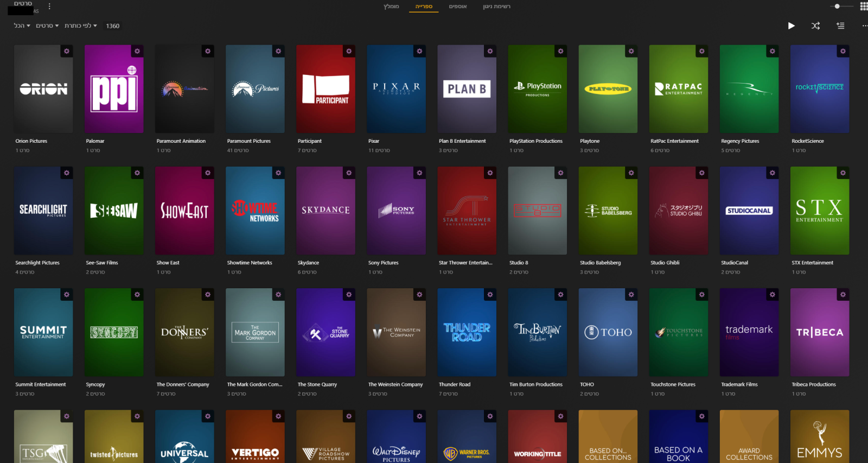Click the badge icon on Paramount Animation poster
The image size is (868, 463).
click(208, 51)
